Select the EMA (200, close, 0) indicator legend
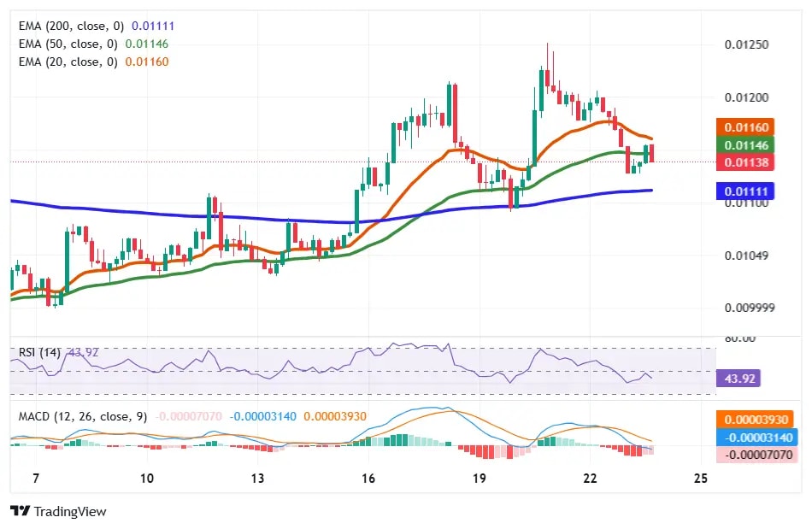Image resolution: width=812 pixels, height=529 pixels. coord(67,26)
